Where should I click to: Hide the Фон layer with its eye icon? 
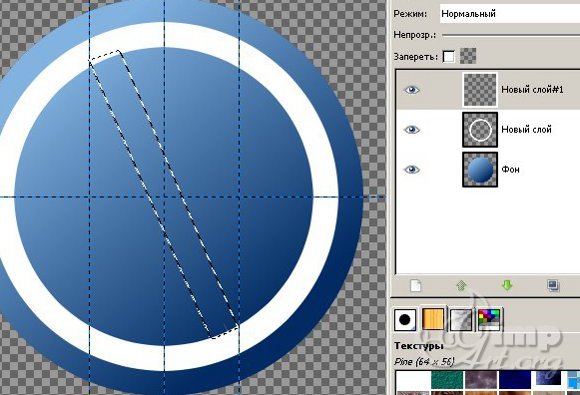411,170
